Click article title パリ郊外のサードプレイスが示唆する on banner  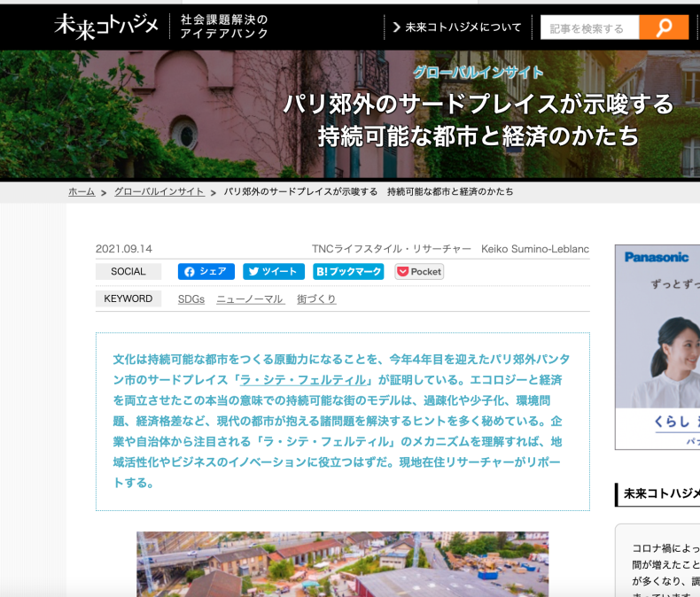(x=478, y=104)
